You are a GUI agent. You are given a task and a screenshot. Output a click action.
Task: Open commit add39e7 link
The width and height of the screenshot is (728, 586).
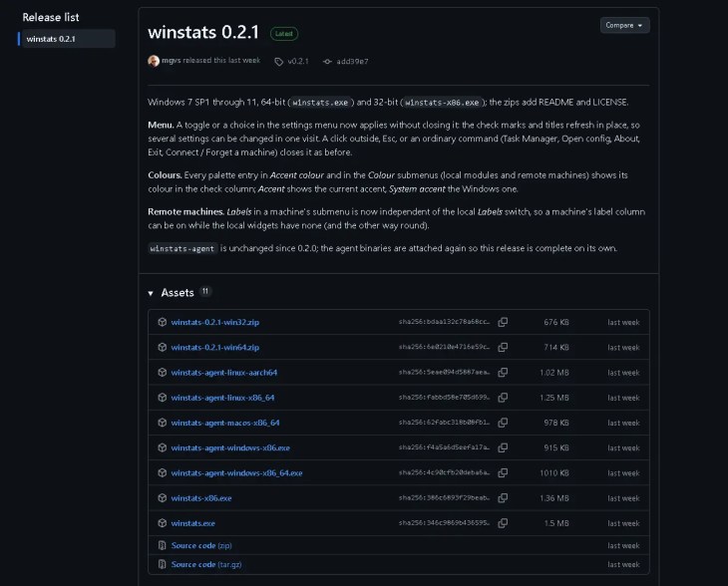[x=352, y=61]
